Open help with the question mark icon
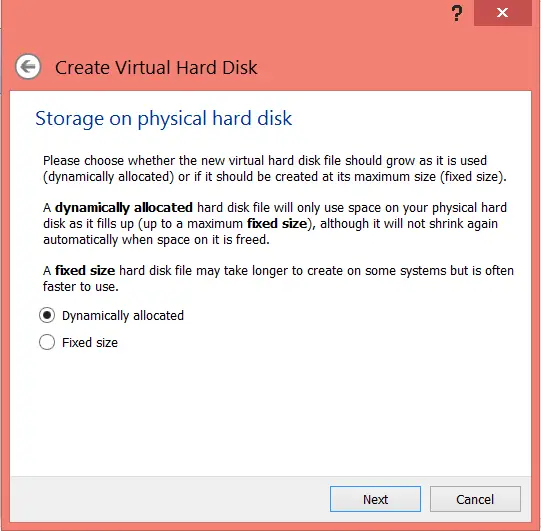541x531 pixels. click(x=457, y=13)
